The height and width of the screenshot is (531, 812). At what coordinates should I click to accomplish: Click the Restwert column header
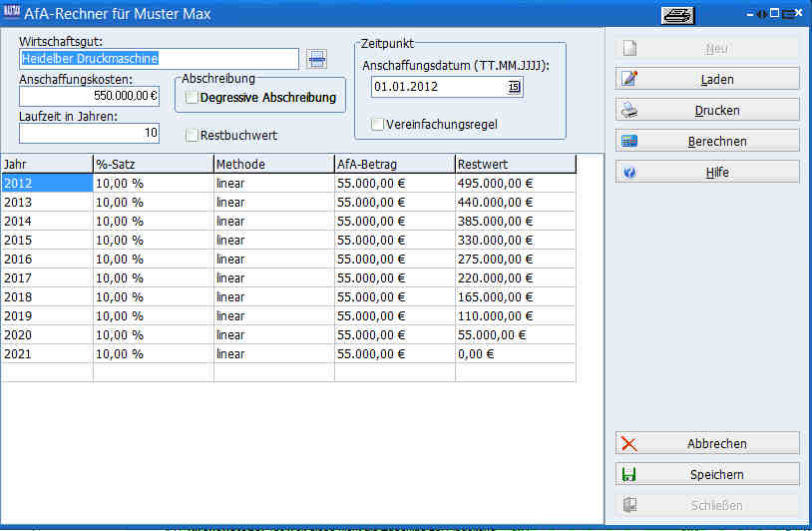pos(515,164)
